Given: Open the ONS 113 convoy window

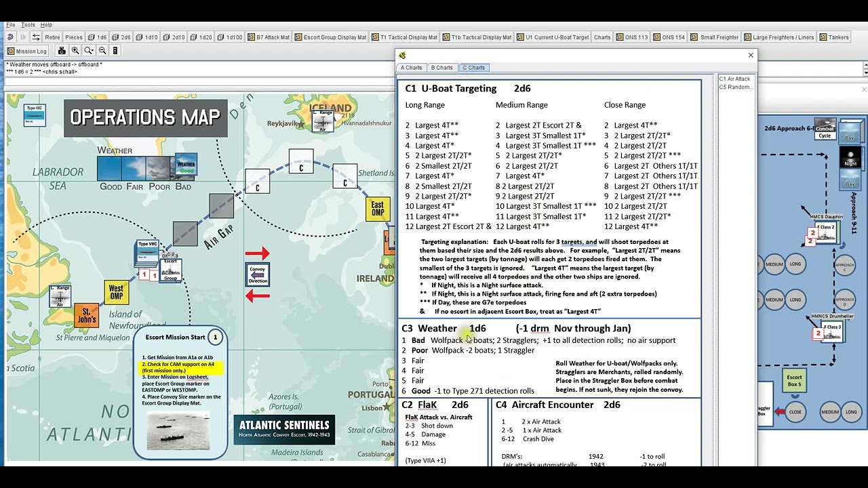Looking at the screenshot, I should 632,37.
